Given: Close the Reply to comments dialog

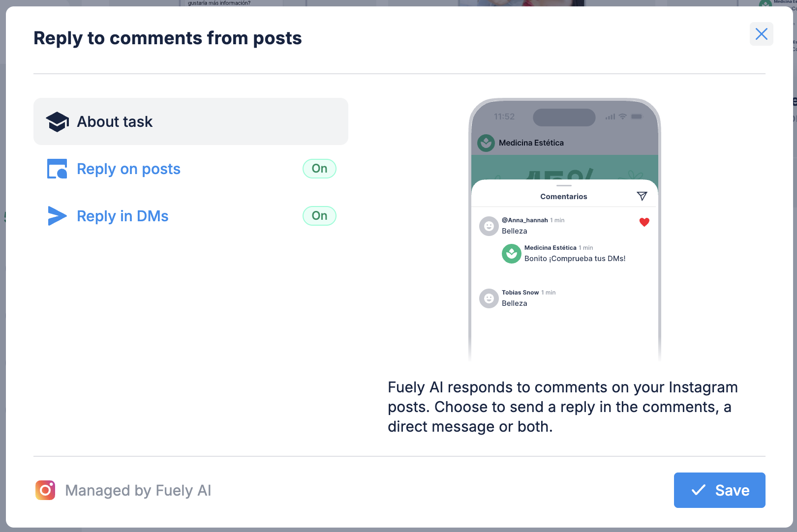Looking at the screenshot, I should tap(761, 34).
